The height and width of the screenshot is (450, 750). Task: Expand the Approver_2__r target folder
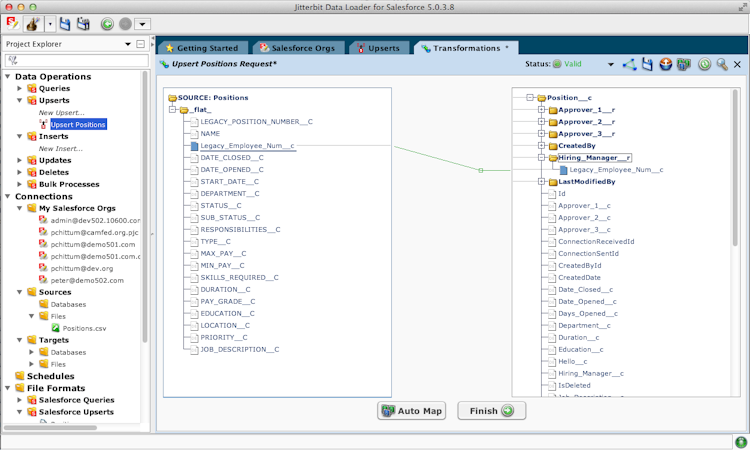541,121
